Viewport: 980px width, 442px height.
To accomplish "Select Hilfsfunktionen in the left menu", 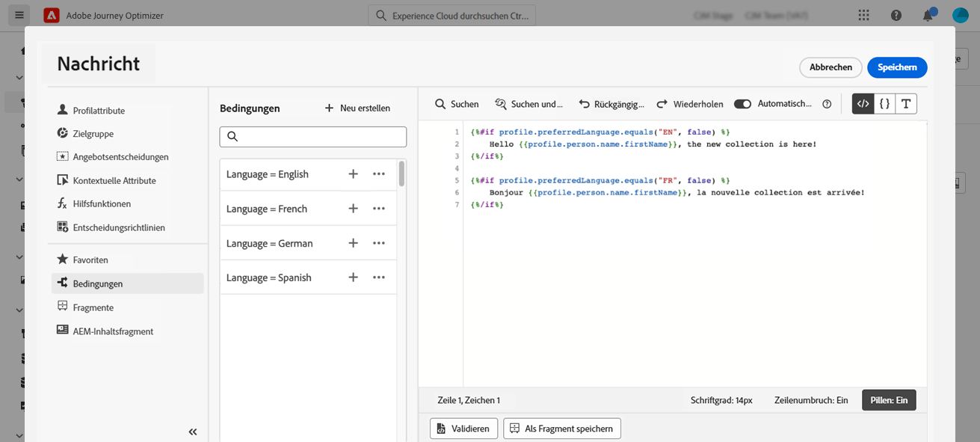I will pos(102,204).
